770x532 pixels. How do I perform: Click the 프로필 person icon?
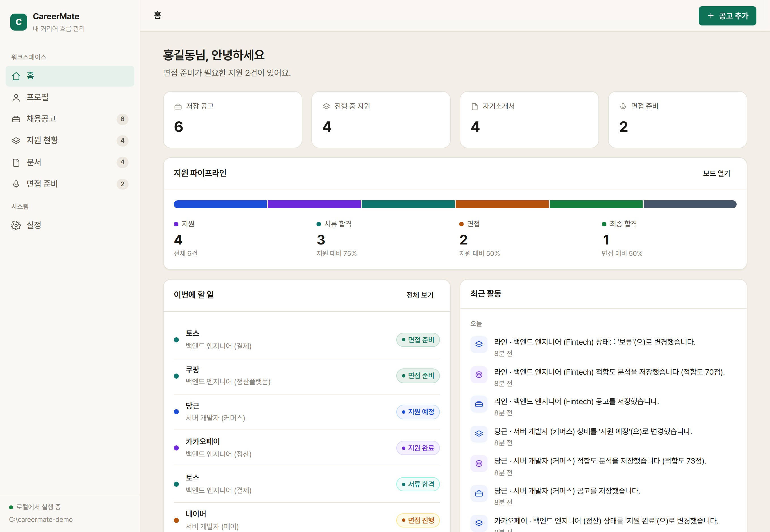coord(16,98)
